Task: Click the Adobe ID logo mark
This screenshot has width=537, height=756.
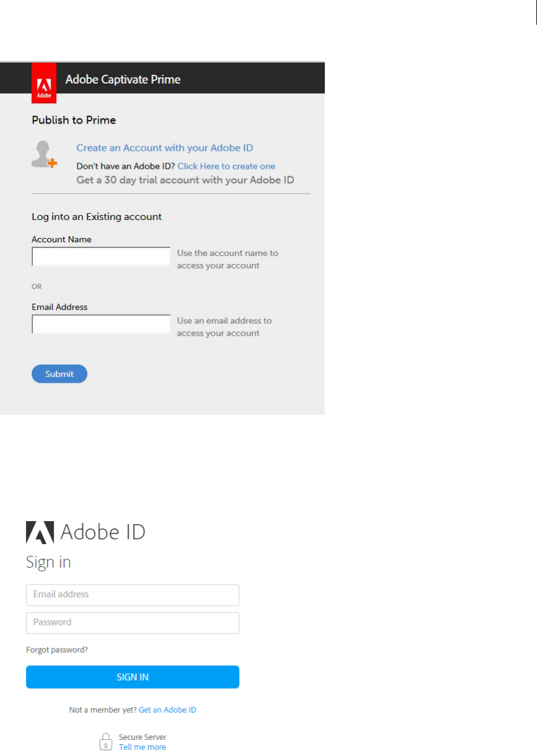Action: (x=40, y=532)
